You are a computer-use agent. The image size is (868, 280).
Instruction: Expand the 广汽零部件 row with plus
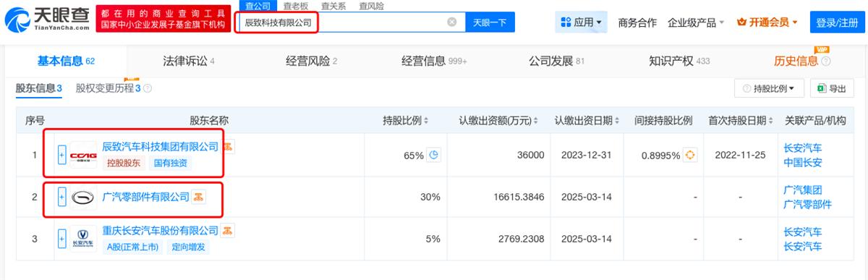[61, 196]
